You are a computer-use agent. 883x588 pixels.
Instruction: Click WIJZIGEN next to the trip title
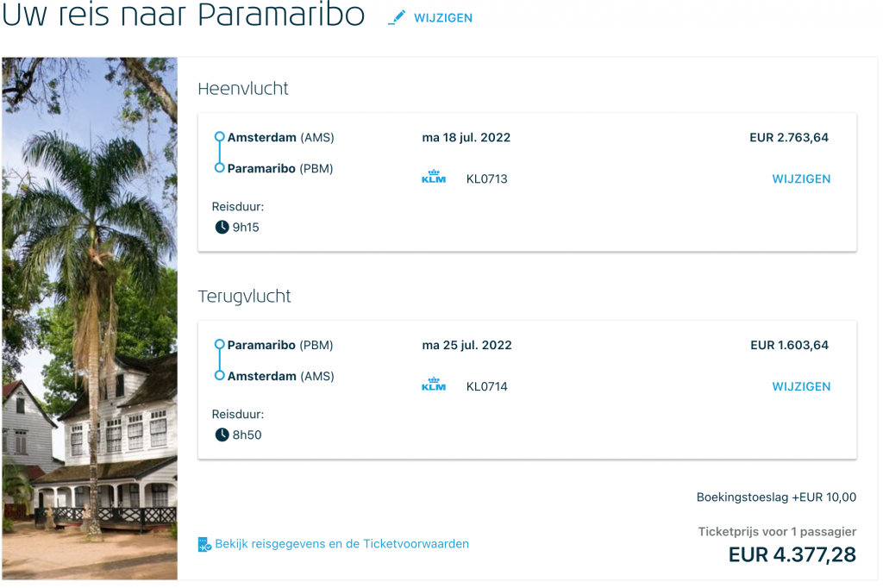point(443,18)
